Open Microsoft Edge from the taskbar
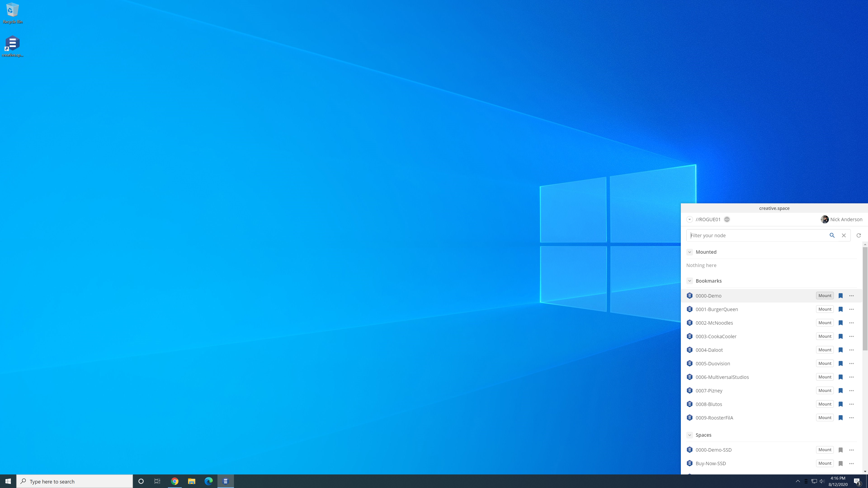Viewport: 868px width, 488px height. tap(209, 481)
